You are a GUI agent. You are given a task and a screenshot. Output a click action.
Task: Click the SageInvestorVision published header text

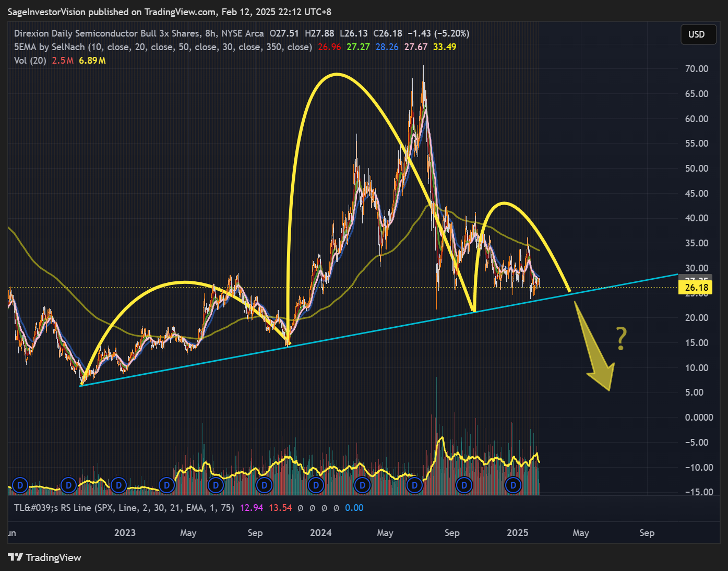(170, 11)
